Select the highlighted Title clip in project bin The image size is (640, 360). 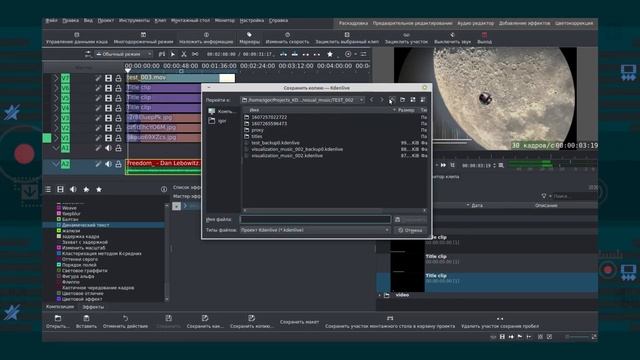[487, 282]
